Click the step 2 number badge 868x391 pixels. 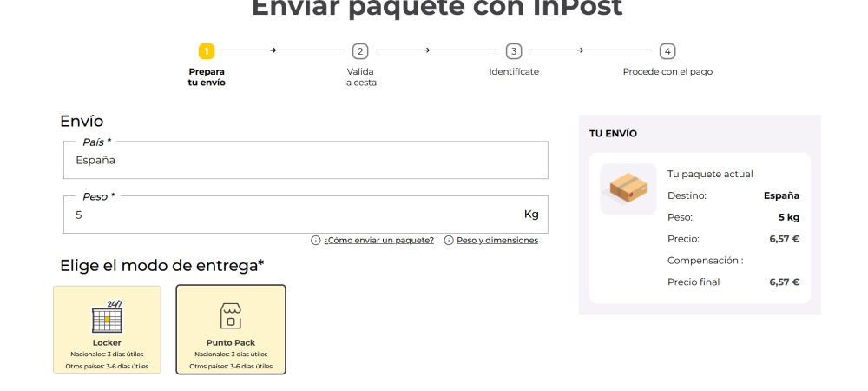360,51
